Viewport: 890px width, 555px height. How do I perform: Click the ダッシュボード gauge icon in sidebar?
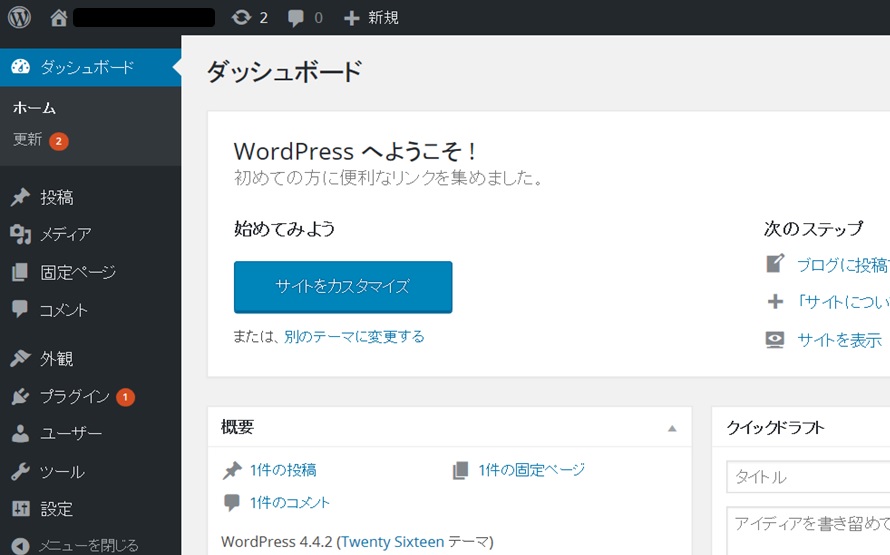point(20,67)
